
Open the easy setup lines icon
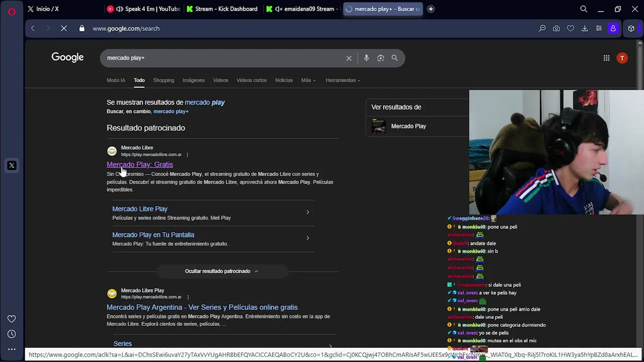point(599,29)
